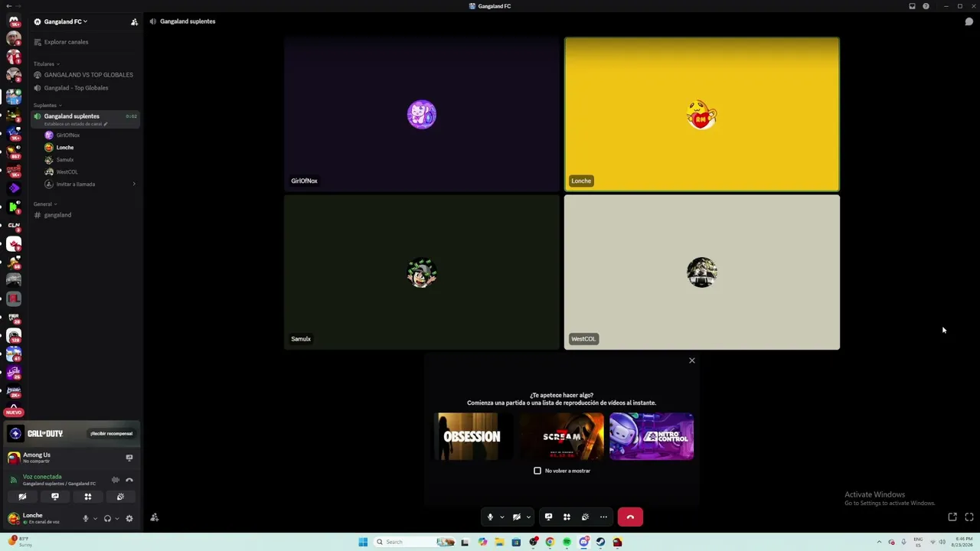Viewport: 980px width, 551px height.
Task: Disconnect voice from the Voz conectada panel
Action: [x=129, y=480]
